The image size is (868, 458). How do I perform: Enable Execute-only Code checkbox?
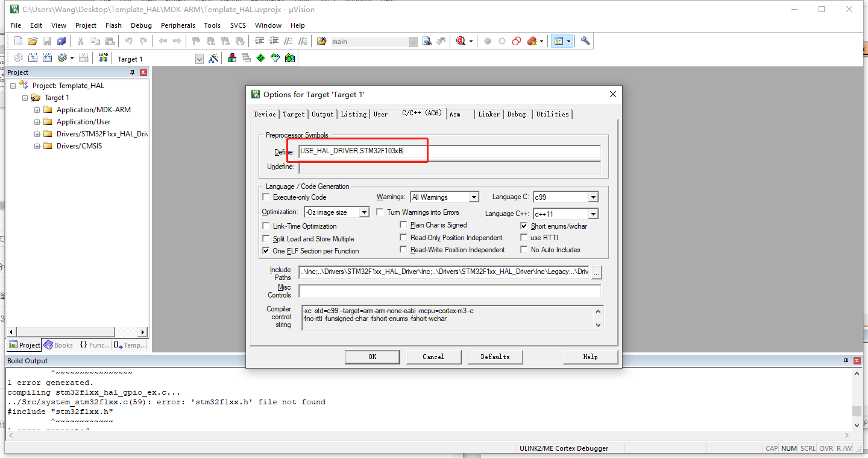point(266,197)
